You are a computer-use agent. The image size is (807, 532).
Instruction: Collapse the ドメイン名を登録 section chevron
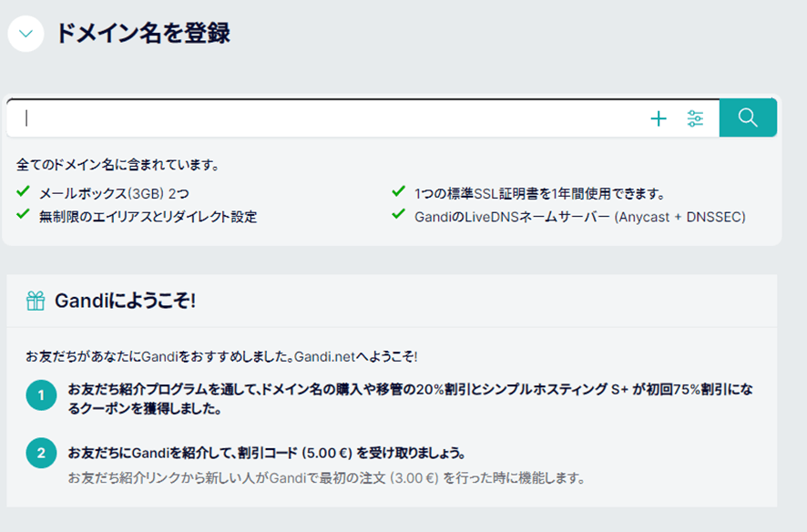(x=26, y=34)
